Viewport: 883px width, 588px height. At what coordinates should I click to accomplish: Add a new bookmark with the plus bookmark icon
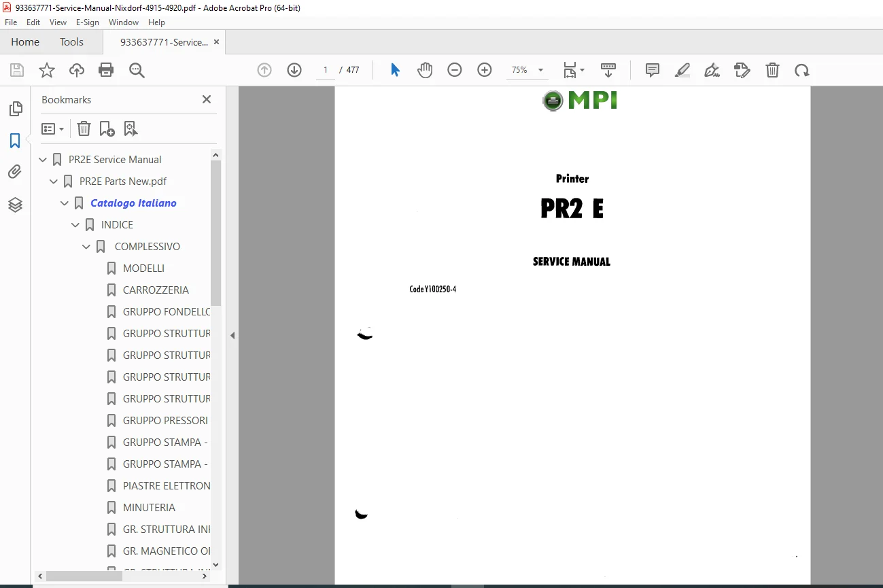click(107, 128)
